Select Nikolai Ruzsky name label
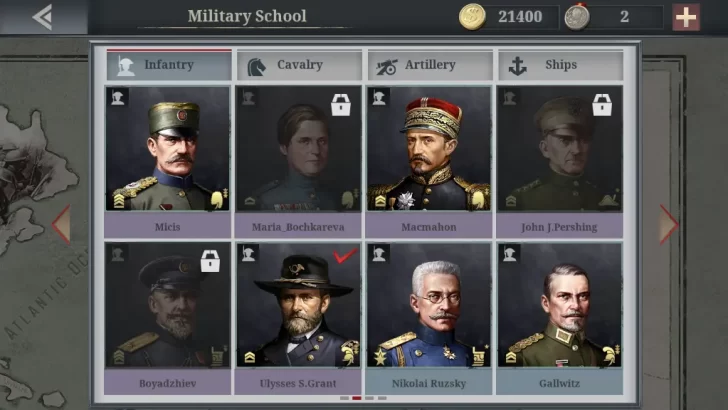This screenshot has width=728, height=410. pos(429,384)
